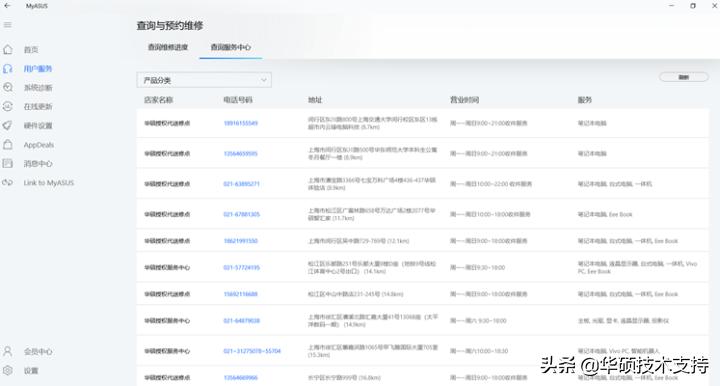Click the address ending in (11.7km)
This screenshot has height=386, width=720.
pyautogui.click(x=372, y=214)
